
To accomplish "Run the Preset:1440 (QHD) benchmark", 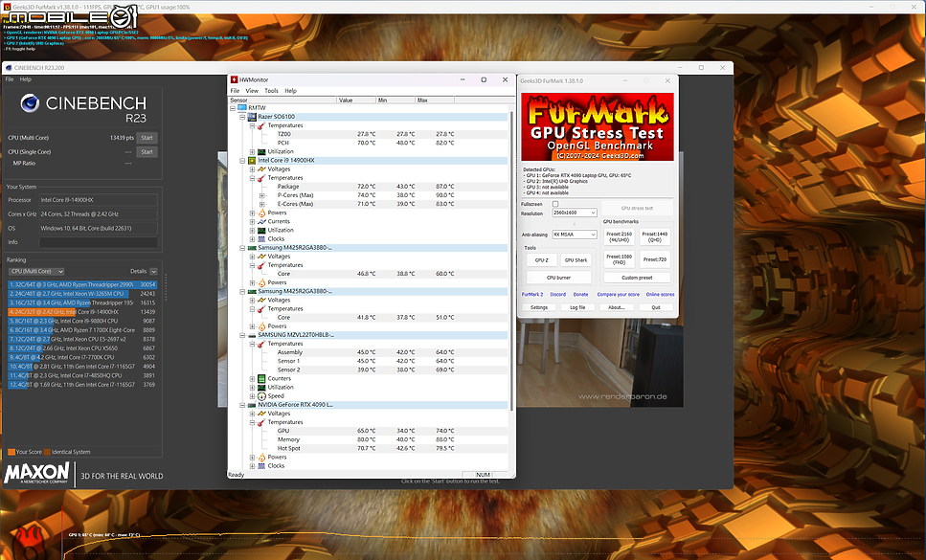I will coord(654,236).
